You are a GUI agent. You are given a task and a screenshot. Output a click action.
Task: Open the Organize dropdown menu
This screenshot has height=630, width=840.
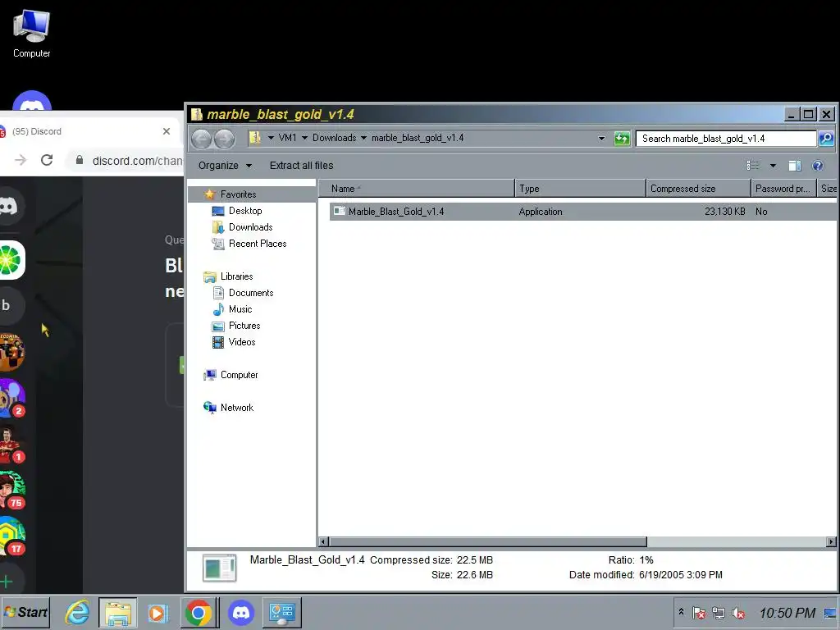click(x=225, y=166)
